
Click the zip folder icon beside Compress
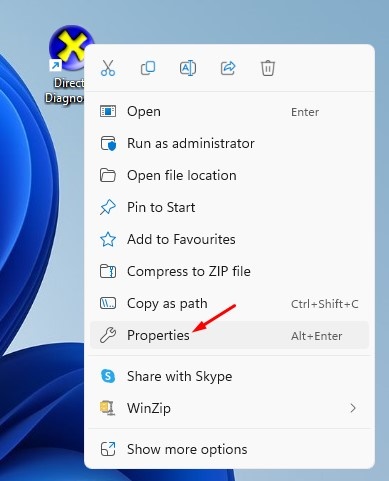click(x=108, y=271)
